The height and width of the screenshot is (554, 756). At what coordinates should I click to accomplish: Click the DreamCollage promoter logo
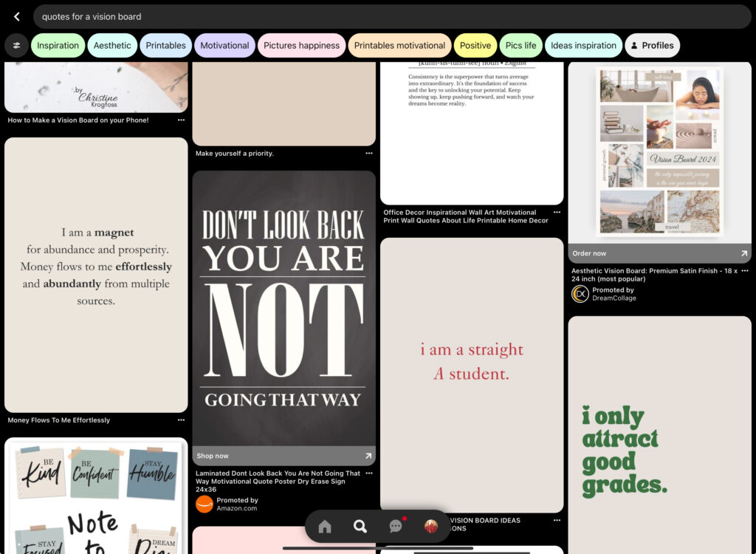(580, 294)
